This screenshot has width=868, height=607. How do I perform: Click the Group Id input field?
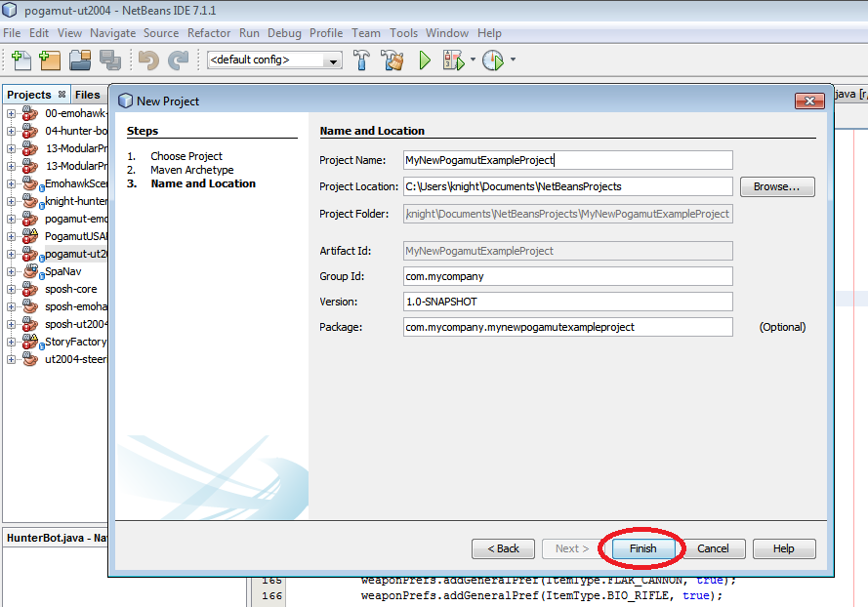pos(568,276)
